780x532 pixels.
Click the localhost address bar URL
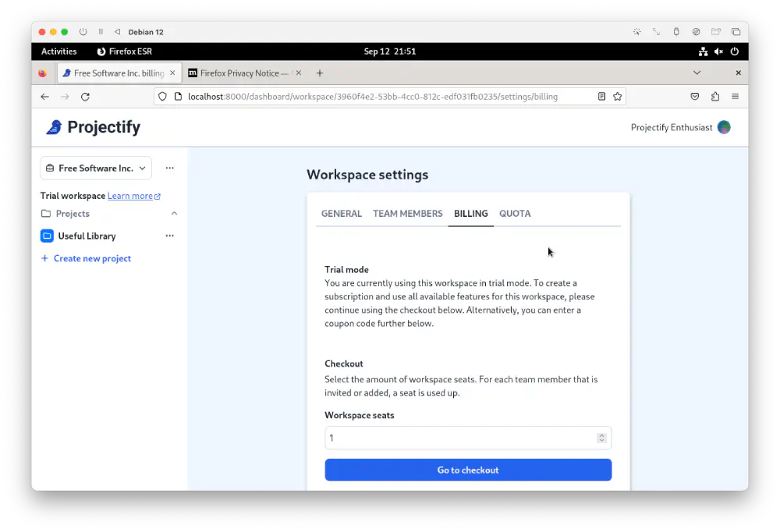(x=373, y=97)
